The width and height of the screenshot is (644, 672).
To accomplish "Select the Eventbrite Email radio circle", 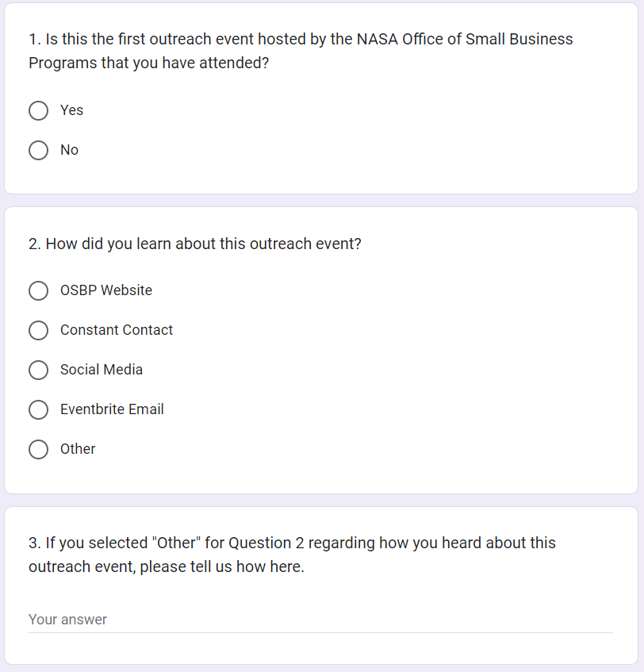I will tap(39, 409).
